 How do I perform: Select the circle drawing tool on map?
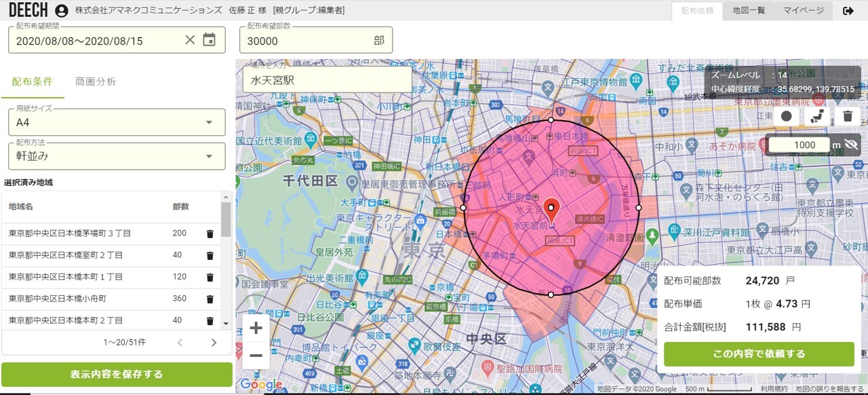click(x=787, y=116)
